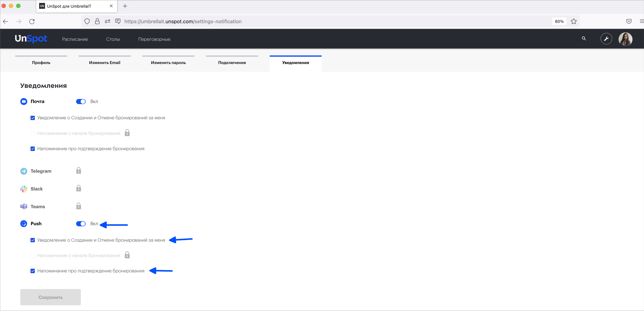644x311 pixels.
Task: Click lock beside mail booking start reminder
Action: coord(127,133)
